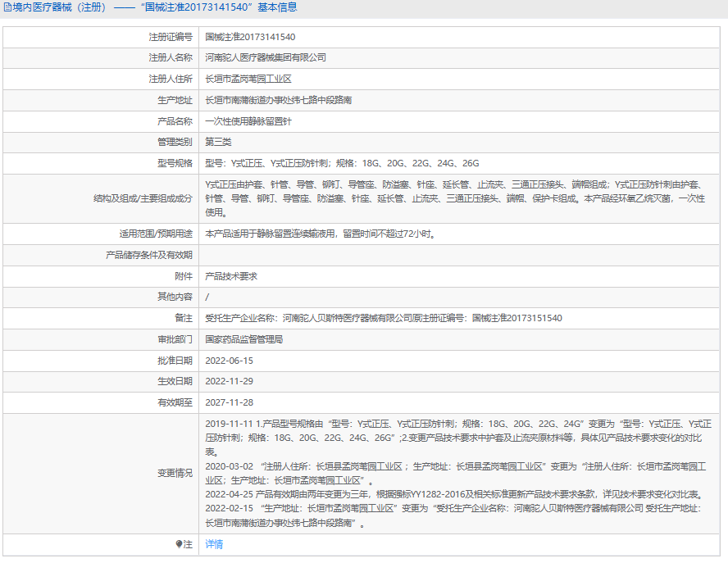The width and height of the screenshot is (728, 563).
Task: Click the 产品名称 label
Action: [175, 121]
